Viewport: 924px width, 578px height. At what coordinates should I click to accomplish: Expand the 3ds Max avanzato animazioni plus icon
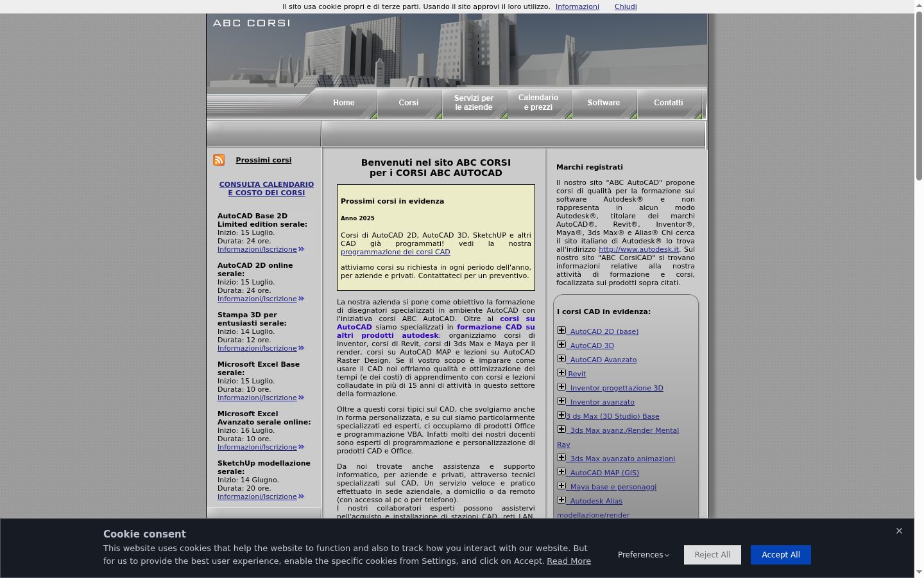pyautogui.click(x=561, y=458)
